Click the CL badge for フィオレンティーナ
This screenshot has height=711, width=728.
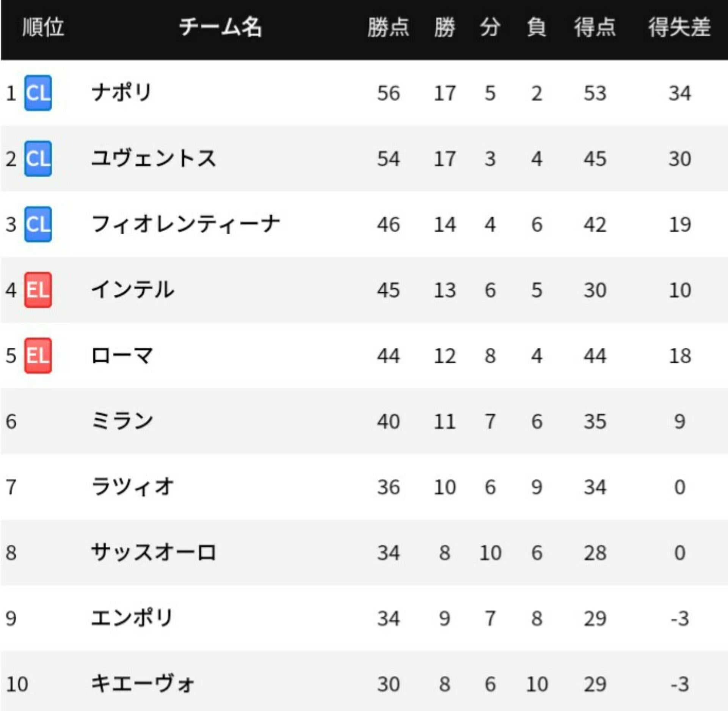[x=38, y=224]
